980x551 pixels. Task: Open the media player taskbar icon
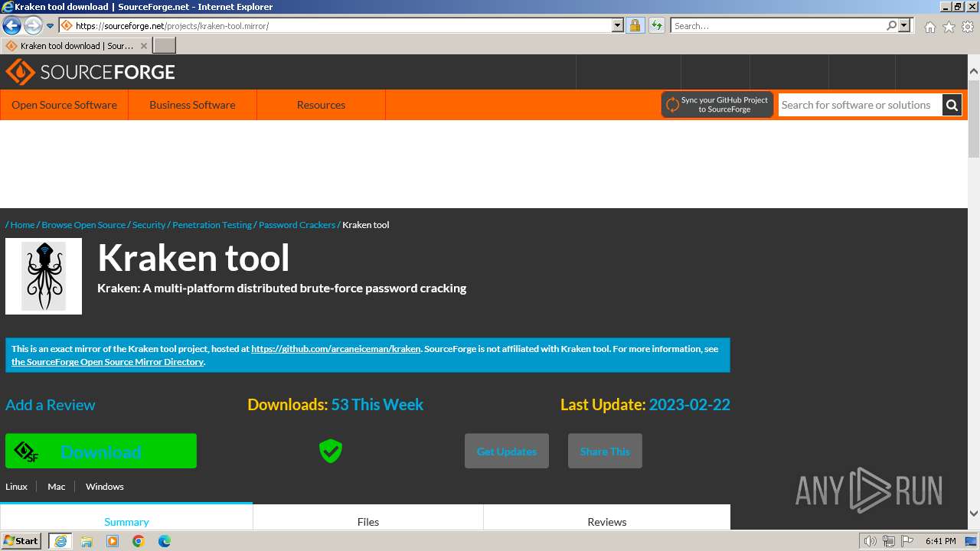[113, 541]
